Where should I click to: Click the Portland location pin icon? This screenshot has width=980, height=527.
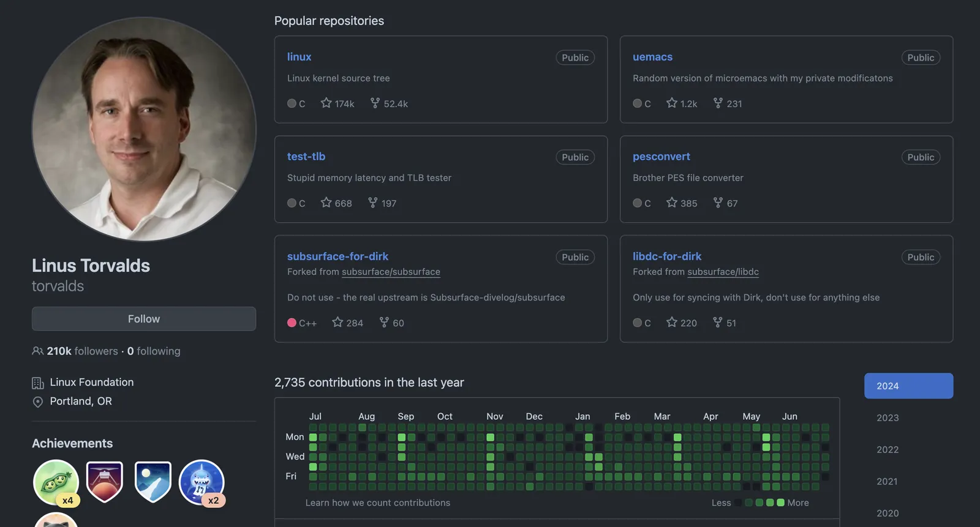coord(38,402)
